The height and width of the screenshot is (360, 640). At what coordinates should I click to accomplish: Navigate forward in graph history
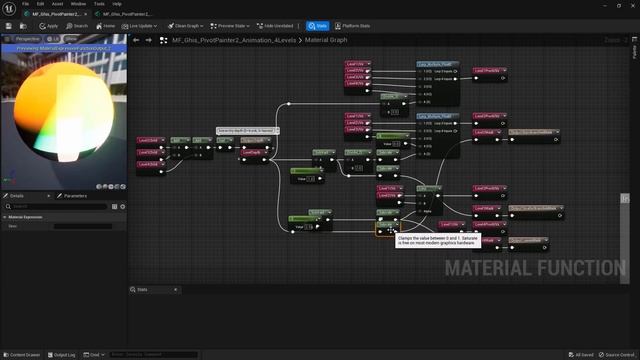149,40
